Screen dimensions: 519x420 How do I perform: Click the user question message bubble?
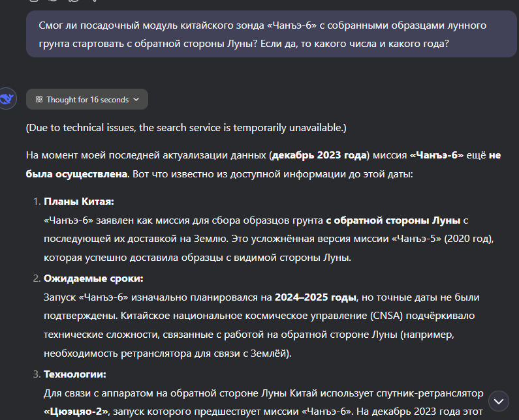[x=262, y=35]
